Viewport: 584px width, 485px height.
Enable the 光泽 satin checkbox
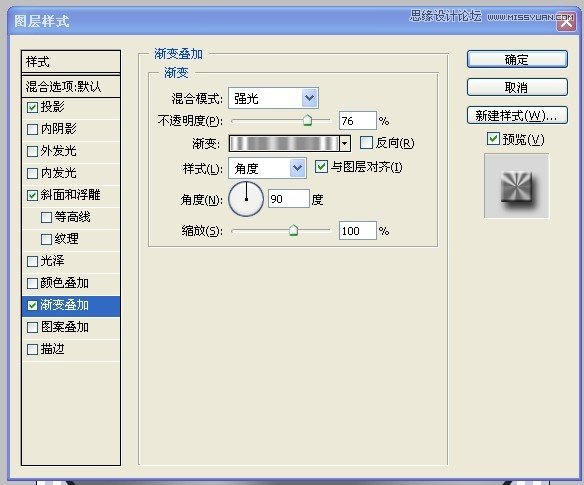(32, 261)
